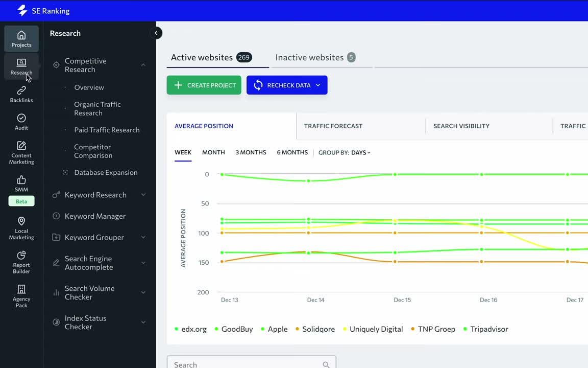Expand the Keyword Grouper chevron
The width and height of the screenshot is (588, 368).
pos(143,237)
